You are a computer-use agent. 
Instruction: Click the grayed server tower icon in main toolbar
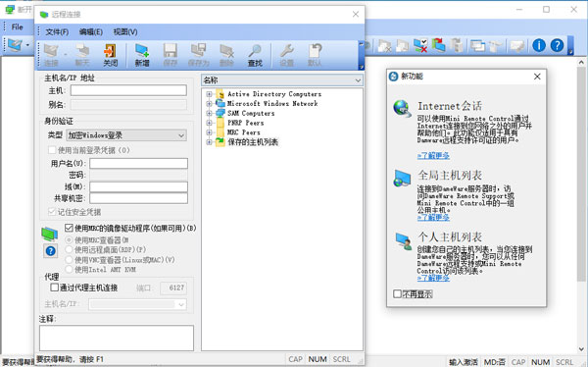[x=457, y=45]
